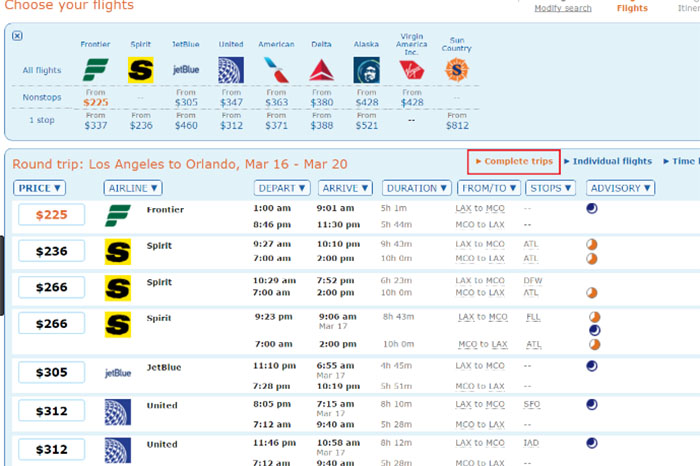Click Frontier nonstop $225 price in matrix
700x466 pixels.
click(x=96, y=101)
